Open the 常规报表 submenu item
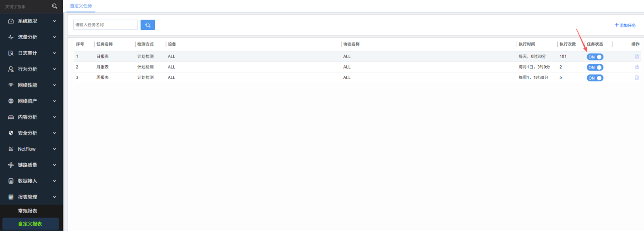The image size is (644, 231). click(x=28, y=211)
